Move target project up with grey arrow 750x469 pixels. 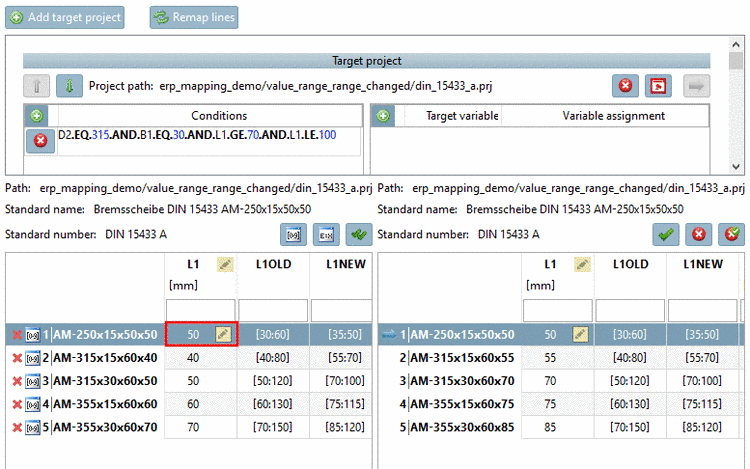click(36, 86)
